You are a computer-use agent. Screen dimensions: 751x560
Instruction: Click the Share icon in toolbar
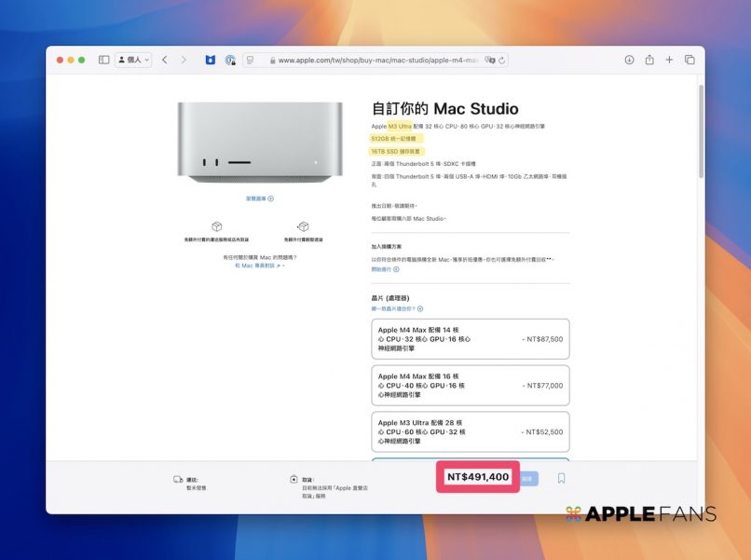[x=649, y=60]
